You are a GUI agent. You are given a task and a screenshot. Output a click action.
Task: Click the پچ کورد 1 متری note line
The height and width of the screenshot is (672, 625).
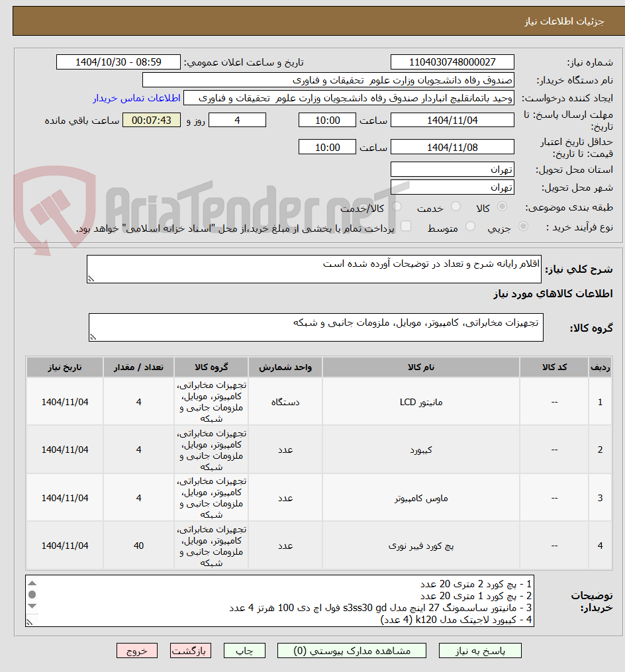[476, 596]
